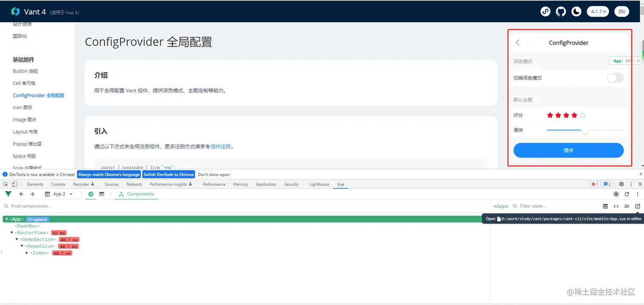Viewport: 644px width, 305px height.
Task: Click the Find components search field
Action: [x=245, y=206]
